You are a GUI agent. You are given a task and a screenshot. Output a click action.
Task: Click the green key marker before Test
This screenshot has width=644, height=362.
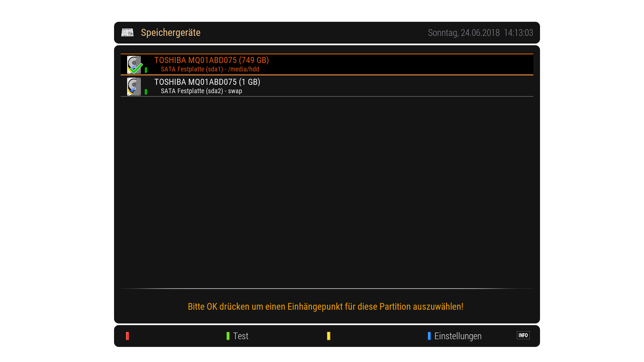228,336
